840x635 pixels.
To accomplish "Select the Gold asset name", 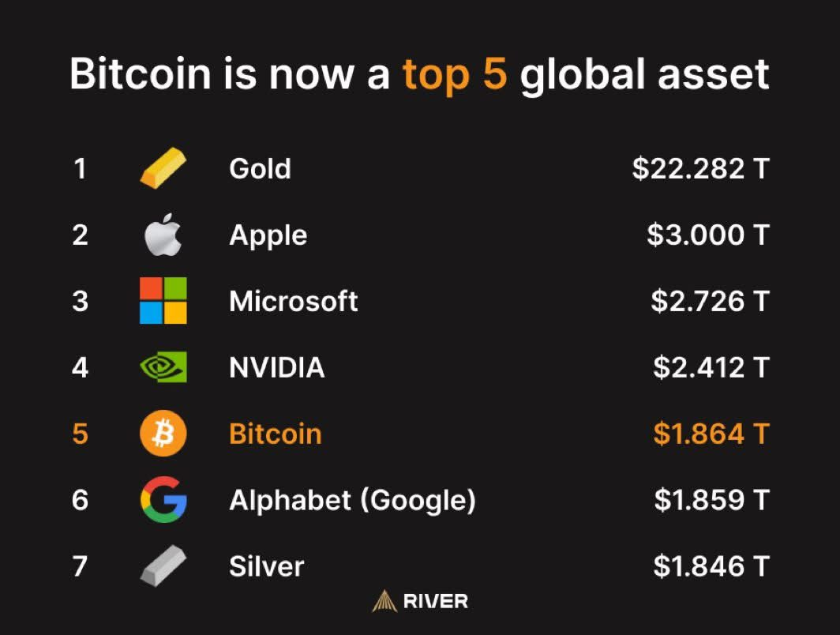I will tap(260, 168).
